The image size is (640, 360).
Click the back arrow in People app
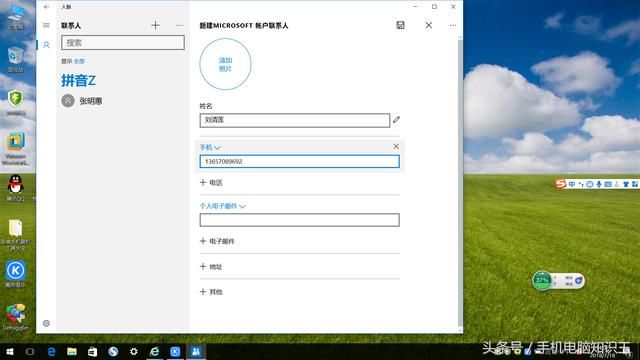coord(47,7)
